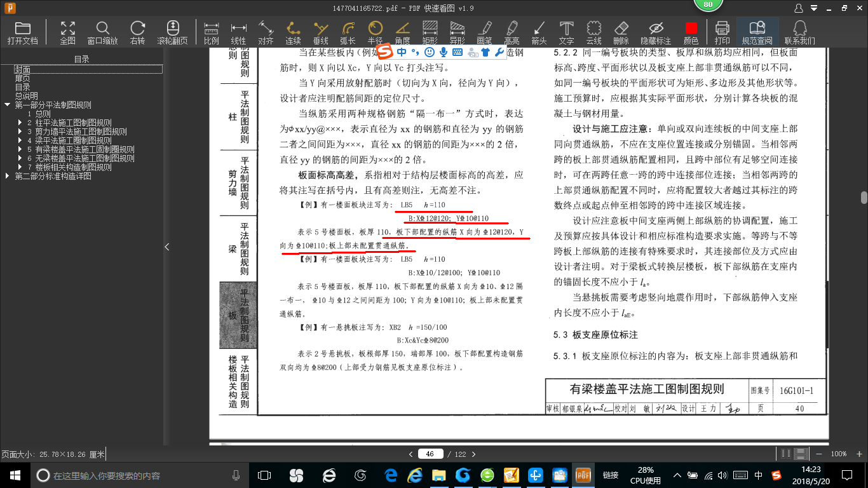The height and width of the screenshot is (488, 868).
Task: Select the 矩形 rectangle area tool
Action: (x=430, y=32)
